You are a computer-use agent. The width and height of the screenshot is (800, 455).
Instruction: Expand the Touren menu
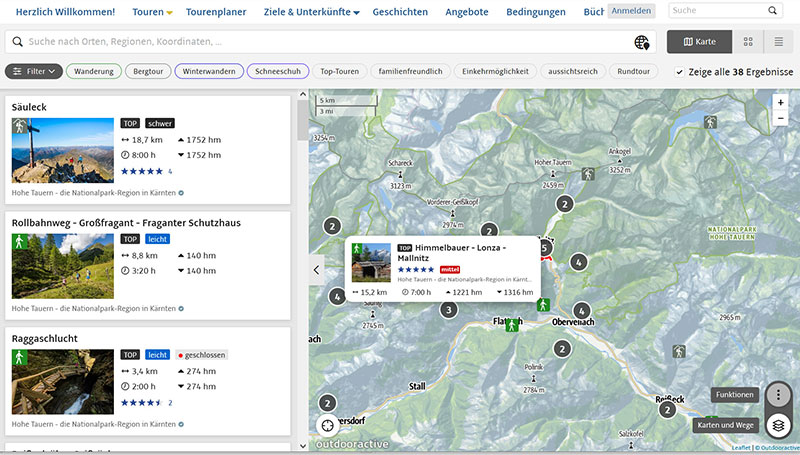[153, 12]
